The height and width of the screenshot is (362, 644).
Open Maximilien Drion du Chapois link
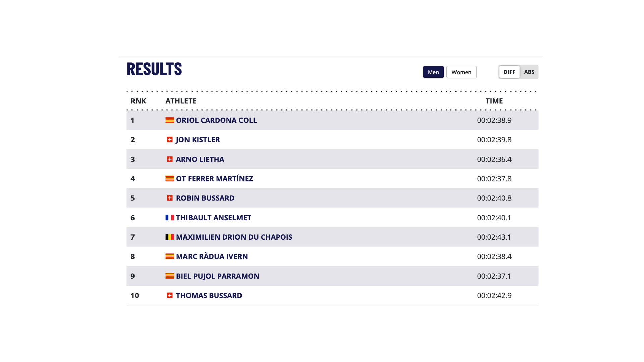[x=234, y=237]
